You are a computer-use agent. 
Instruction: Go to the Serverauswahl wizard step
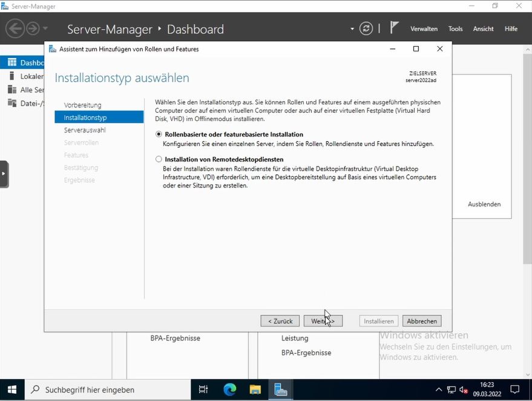coord(85,130)
